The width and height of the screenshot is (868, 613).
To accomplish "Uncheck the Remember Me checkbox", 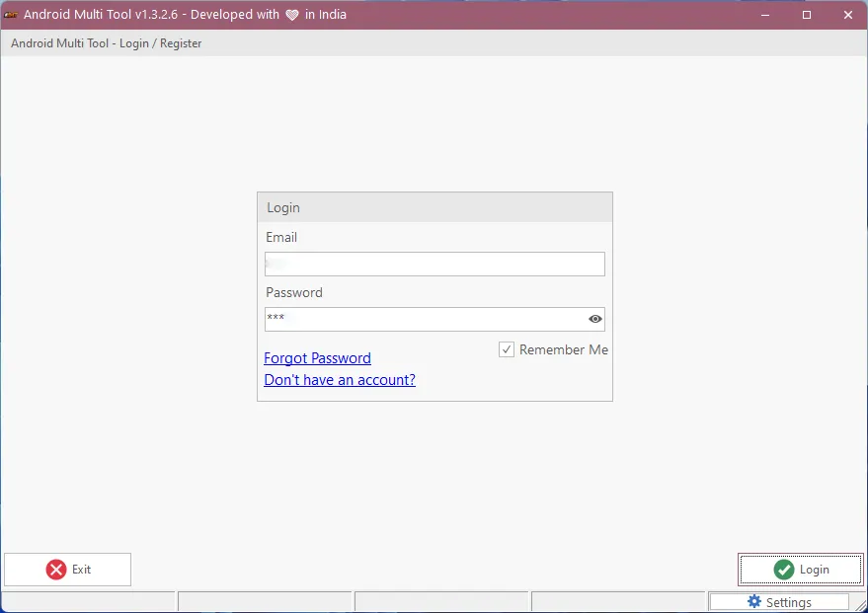I will pos(507,349).
